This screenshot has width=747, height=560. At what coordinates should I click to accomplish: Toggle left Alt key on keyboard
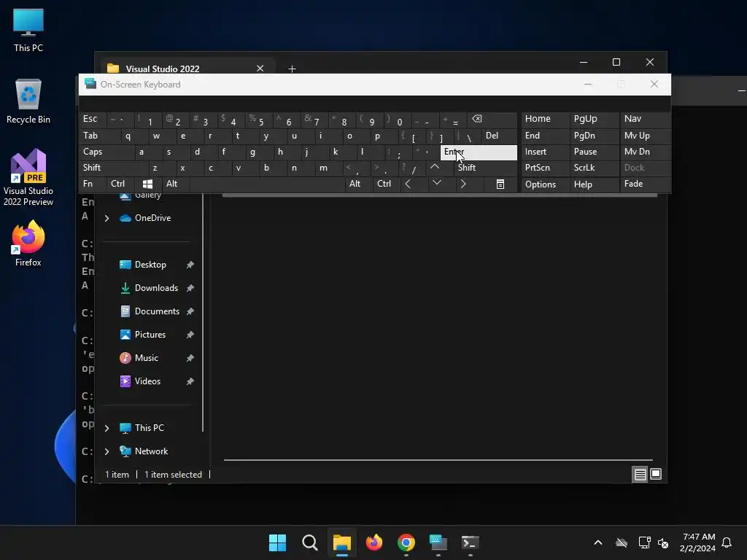175,184
